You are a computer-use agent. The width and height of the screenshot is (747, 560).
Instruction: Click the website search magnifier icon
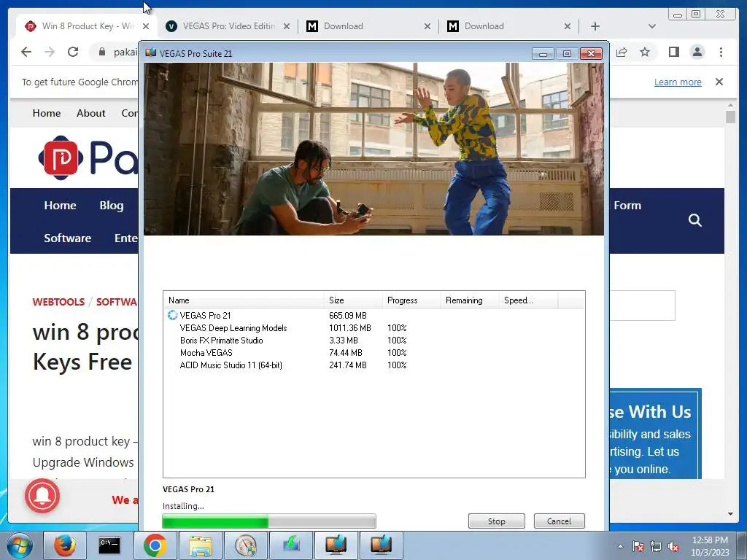(695, 220)
